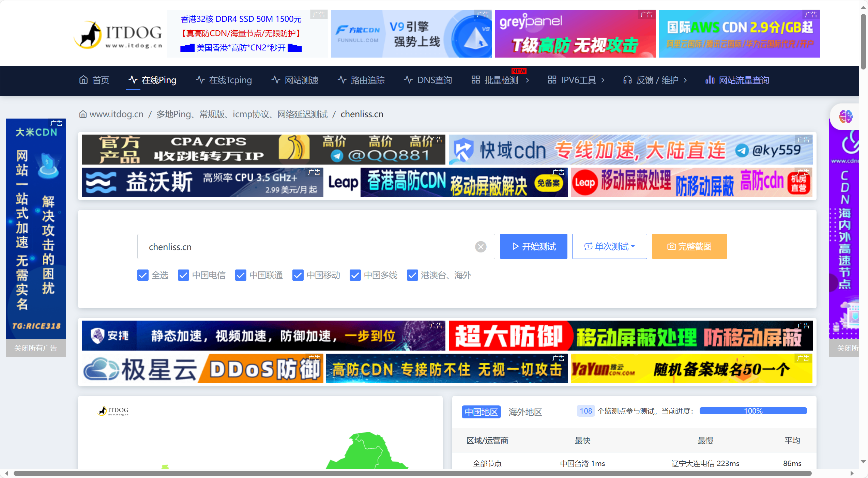
Task: Click 关闭所有广告 under left banner
Action: click(x=36, y=348)
